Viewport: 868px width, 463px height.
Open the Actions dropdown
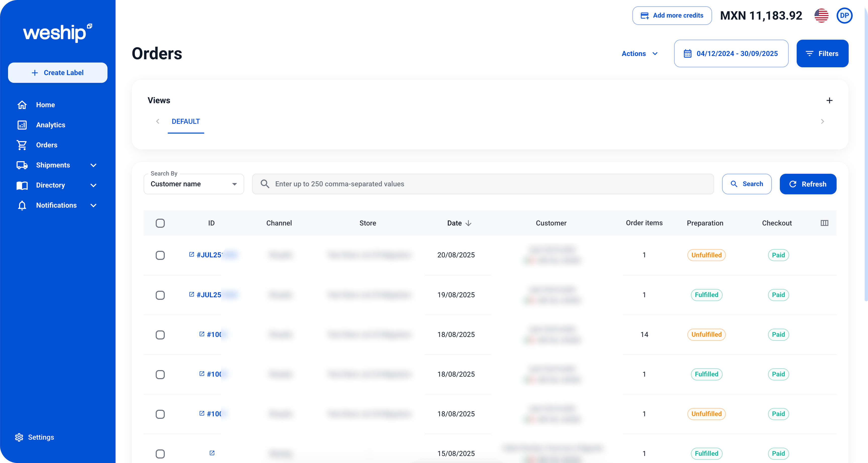pos(639,53)
